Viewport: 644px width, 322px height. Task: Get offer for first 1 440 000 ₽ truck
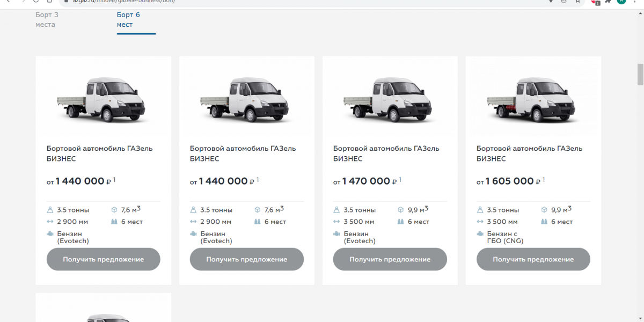103,259
